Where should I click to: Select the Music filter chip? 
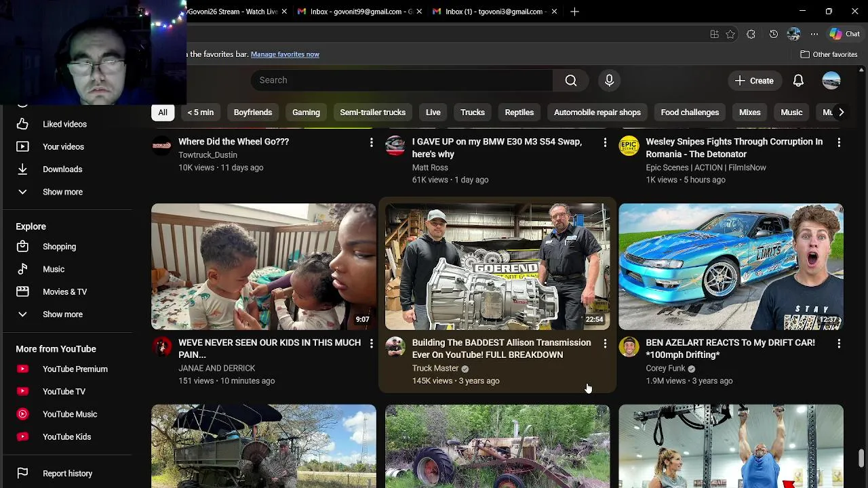tap(791, 113)
